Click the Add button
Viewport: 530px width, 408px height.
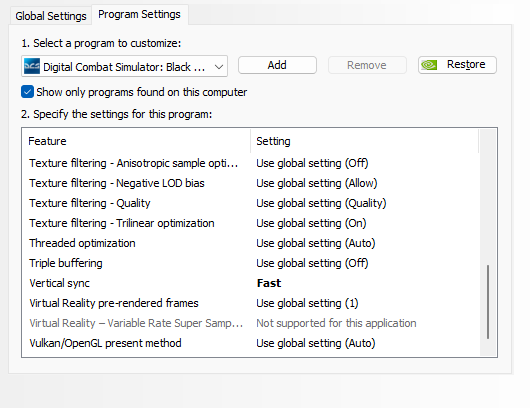(277, 65)
